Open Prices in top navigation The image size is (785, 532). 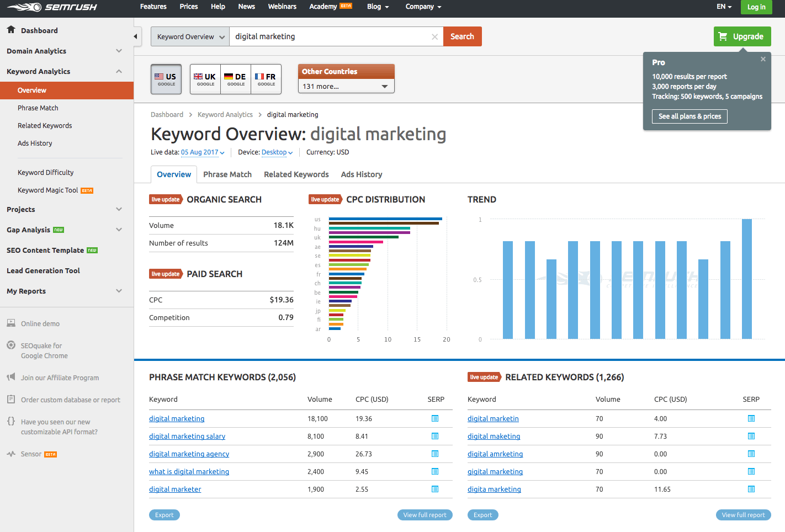189,7
